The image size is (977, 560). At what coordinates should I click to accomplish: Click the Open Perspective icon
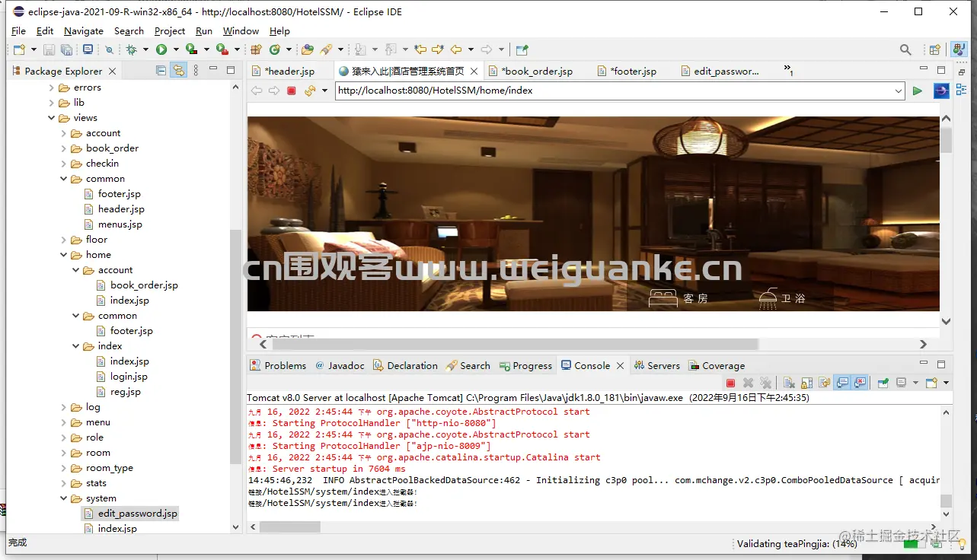934,49
